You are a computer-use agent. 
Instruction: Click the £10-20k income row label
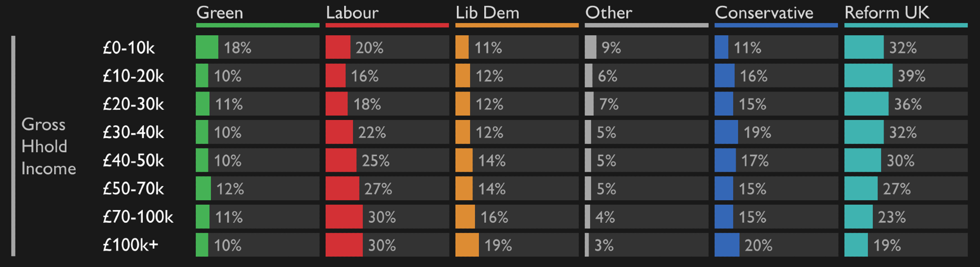click(x=133, y=76)
